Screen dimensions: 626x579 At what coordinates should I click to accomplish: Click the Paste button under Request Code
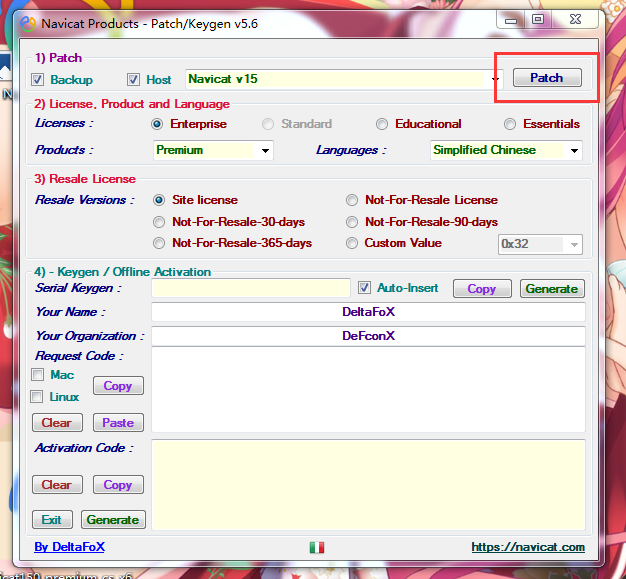pos(118,423)
